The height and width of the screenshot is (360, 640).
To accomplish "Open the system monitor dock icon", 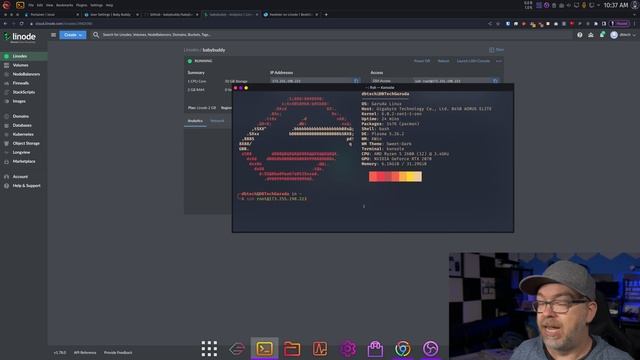I will pyautogui.click(x=320, y=349).
